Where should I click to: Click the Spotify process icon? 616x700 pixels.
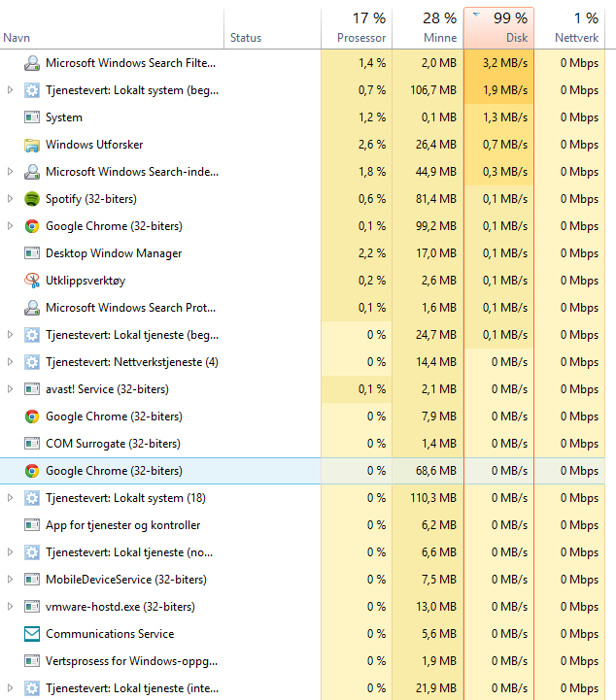(x=32, y=199)
